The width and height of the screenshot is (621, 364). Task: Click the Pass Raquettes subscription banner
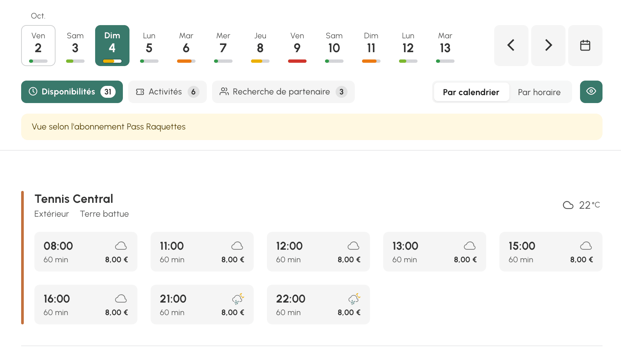tap(312, 127)
